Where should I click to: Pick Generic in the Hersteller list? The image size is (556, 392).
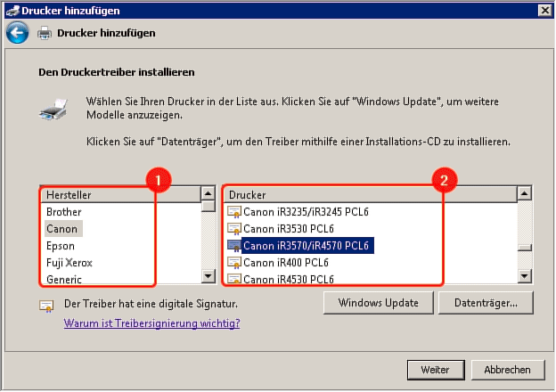pos(63,279)
